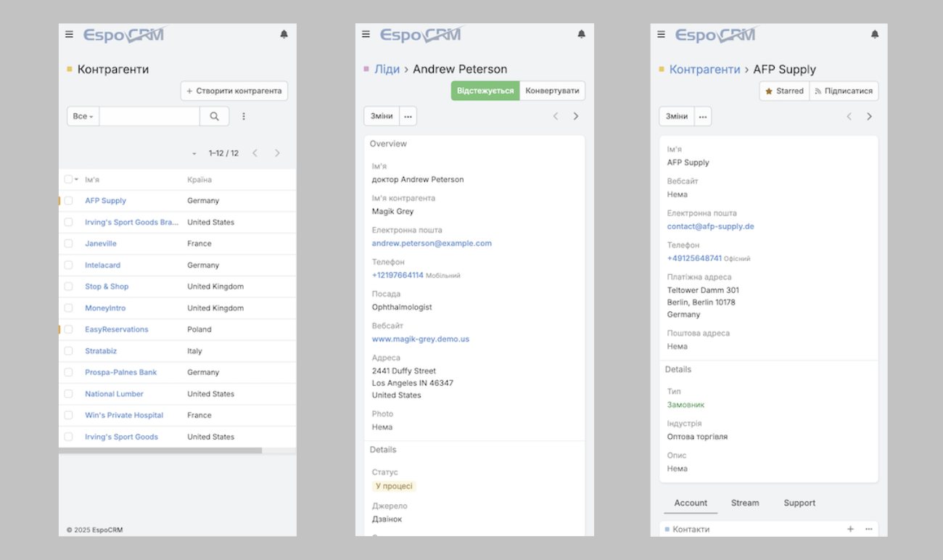Viewport: 943px width, 560px height.
Task: Go to next record in Andrew Peterson panel
Action: (576, 116)
